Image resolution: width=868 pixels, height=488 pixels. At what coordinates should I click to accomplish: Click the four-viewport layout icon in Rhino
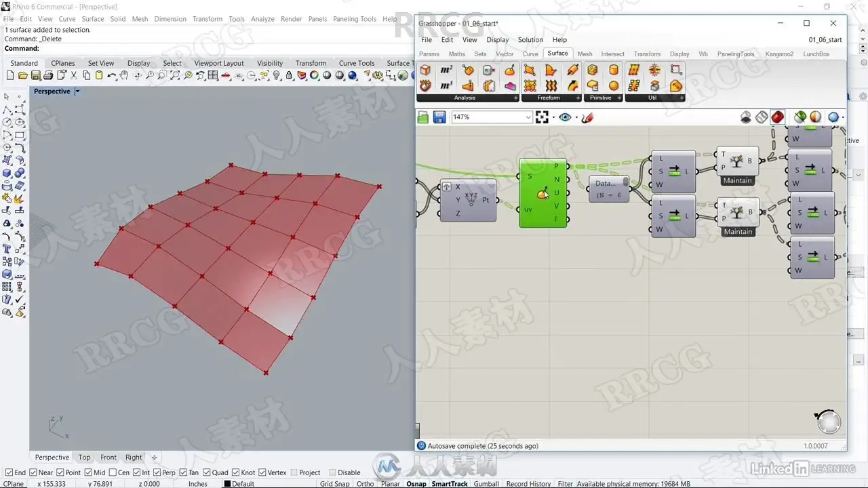click(213, 76)
